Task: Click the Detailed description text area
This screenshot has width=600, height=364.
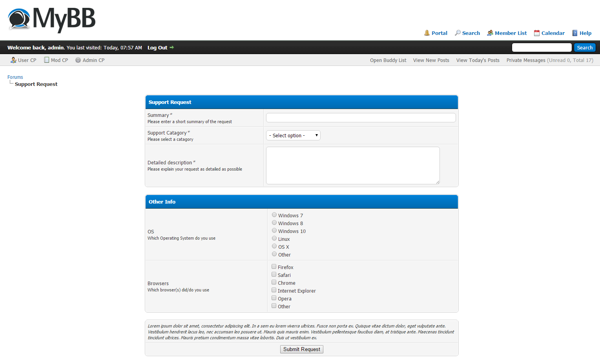Action: point(352,165)
